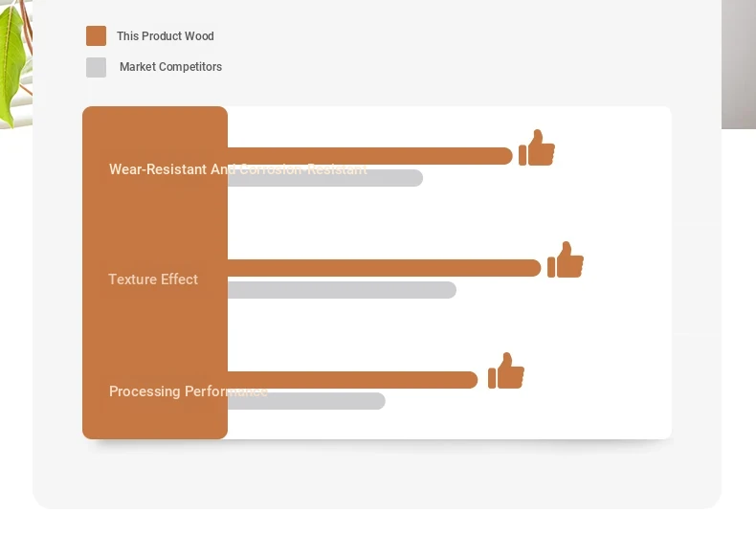Click the orange bar for Processing Performance
This screenshot has height=536, width=756.
(352, 380)
